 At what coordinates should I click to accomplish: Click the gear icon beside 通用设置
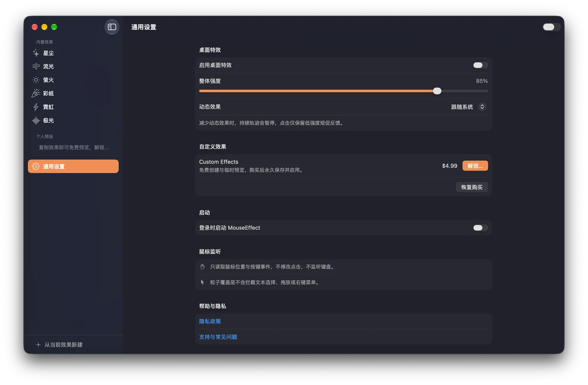(36, 167)
